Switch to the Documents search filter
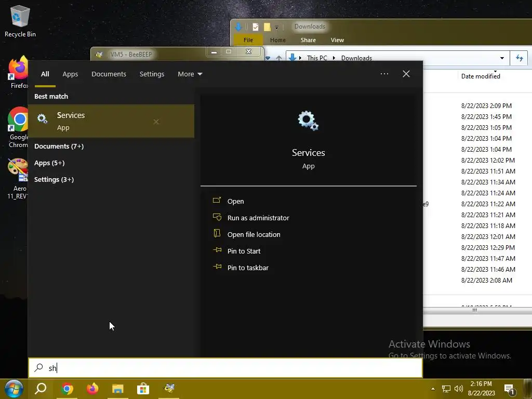Viewport: 532px width, 399px height. click(109, 74)
